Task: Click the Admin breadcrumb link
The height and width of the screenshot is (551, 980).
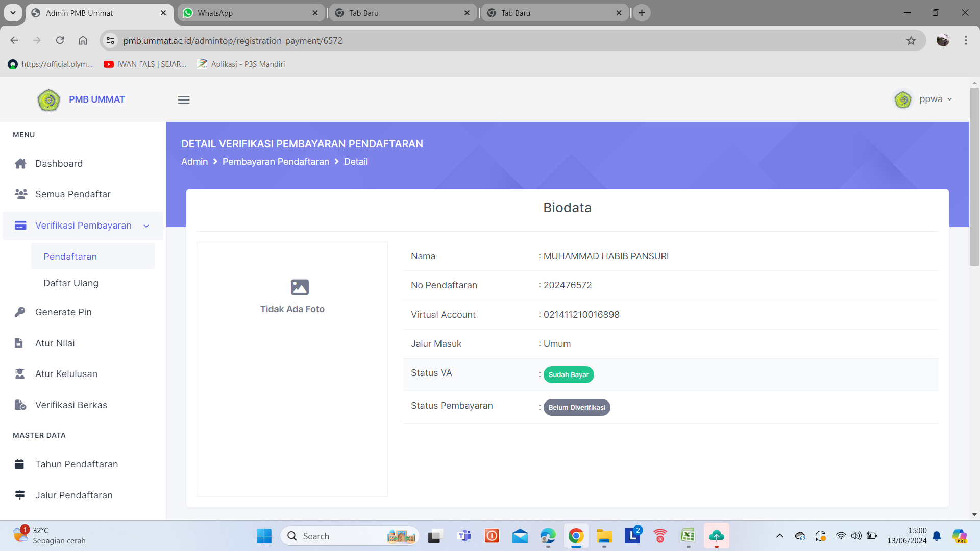Action: coord(194,162)
